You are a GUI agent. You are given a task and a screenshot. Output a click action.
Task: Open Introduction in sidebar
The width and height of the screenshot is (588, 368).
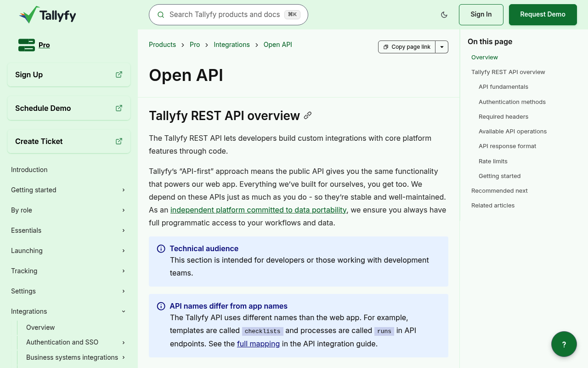pos(29,170)
